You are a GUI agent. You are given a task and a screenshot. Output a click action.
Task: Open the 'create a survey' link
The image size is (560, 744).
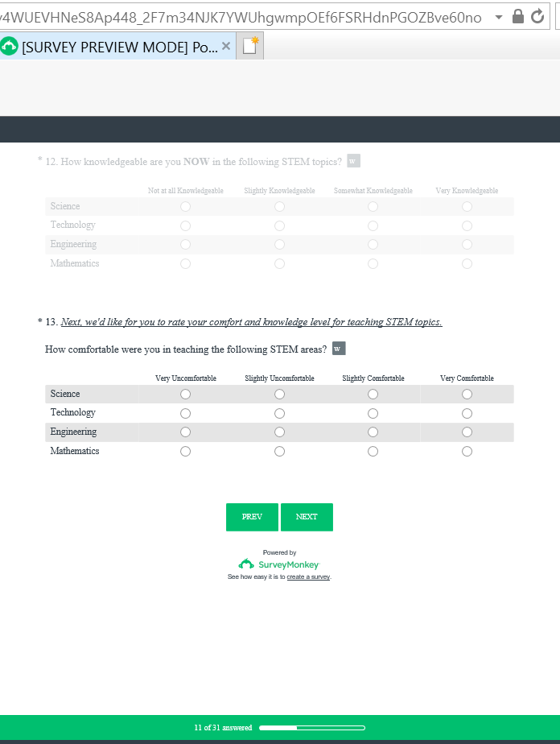[308, 577]
